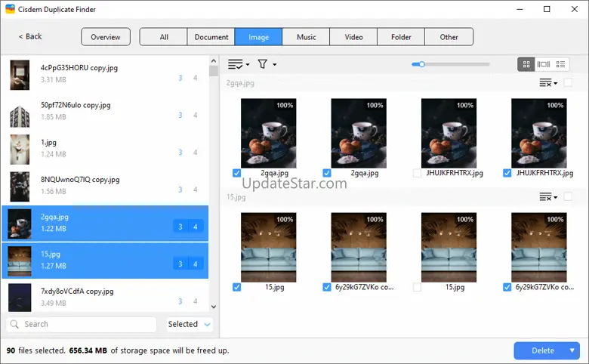The height and width of the screenshot is (364, 589).
Task: Uncheck the last 6y29kG7ZVKo image checkbox
Action: click(x=507, y=287)
